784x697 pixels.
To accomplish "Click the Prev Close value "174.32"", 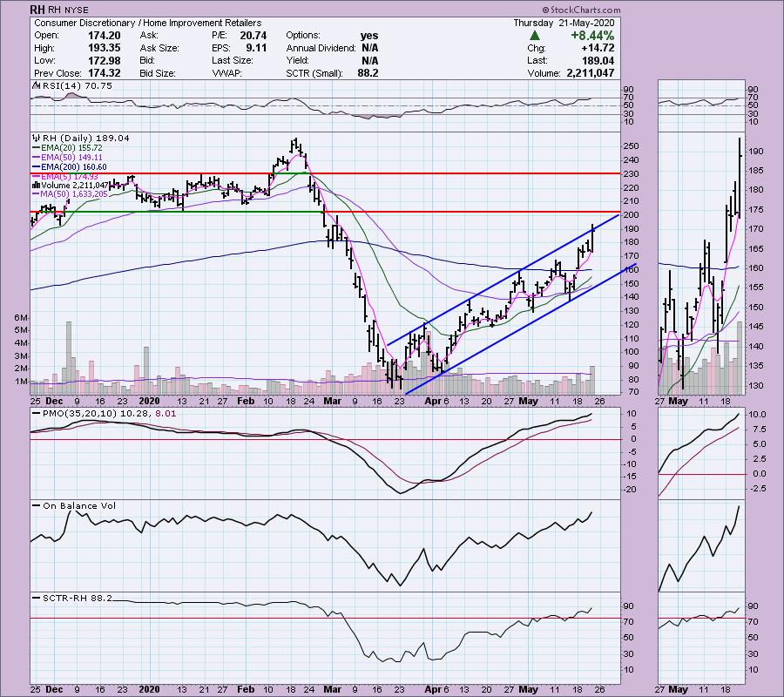I will coord(104,73).
